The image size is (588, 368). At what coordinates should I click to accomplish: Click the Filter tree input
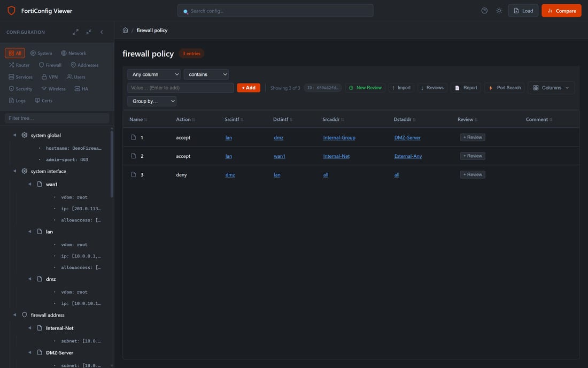tap(57, 118)
